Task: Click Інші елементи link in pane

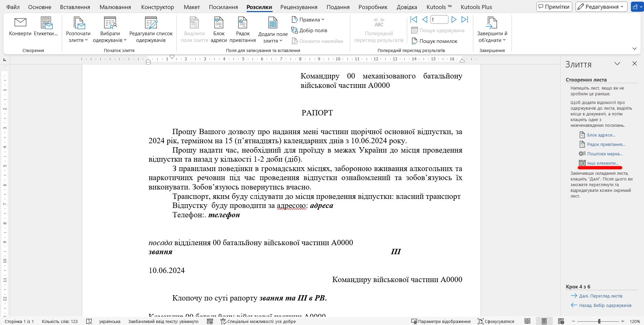Action: click(603, 163)
